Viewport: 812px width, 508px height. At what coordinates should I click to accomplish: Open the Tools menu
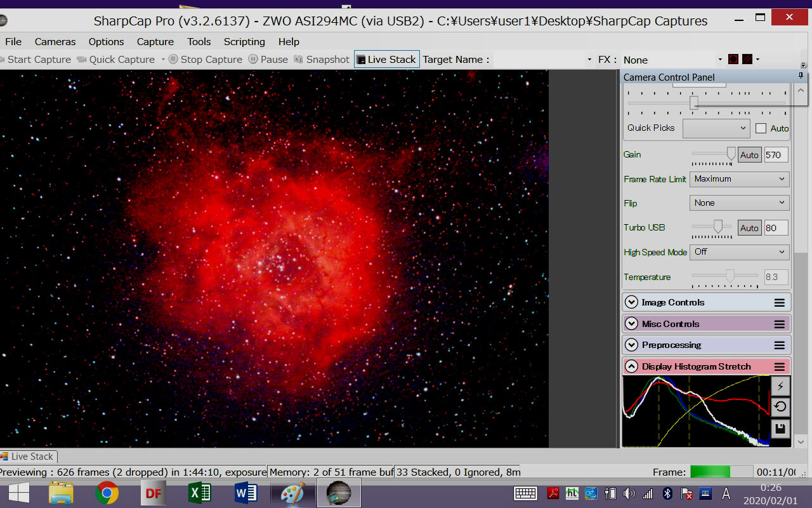tap(199, 41)
